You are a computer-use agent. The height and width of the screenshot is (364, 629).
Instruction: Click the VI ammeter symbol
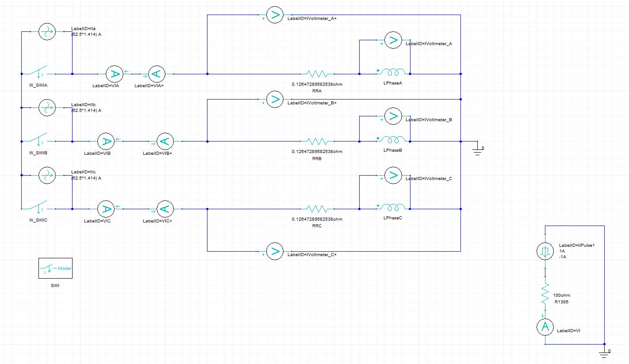tap(545, 327)
